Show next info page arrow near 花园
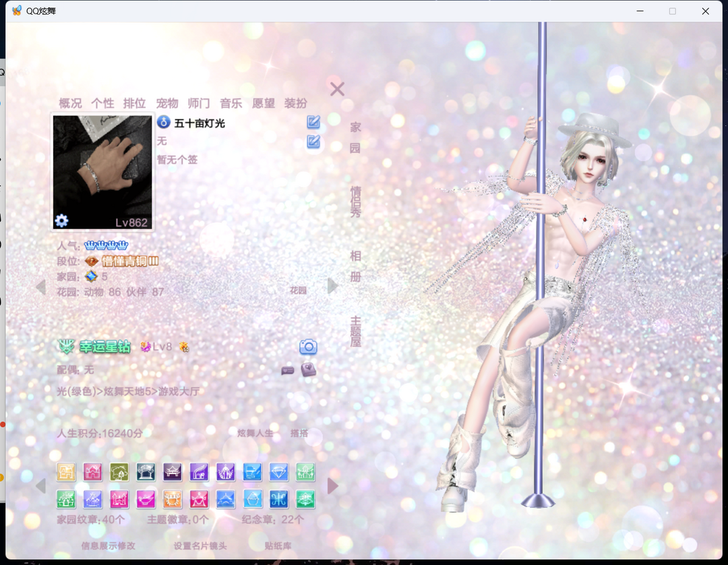 (x=332, y=285)
